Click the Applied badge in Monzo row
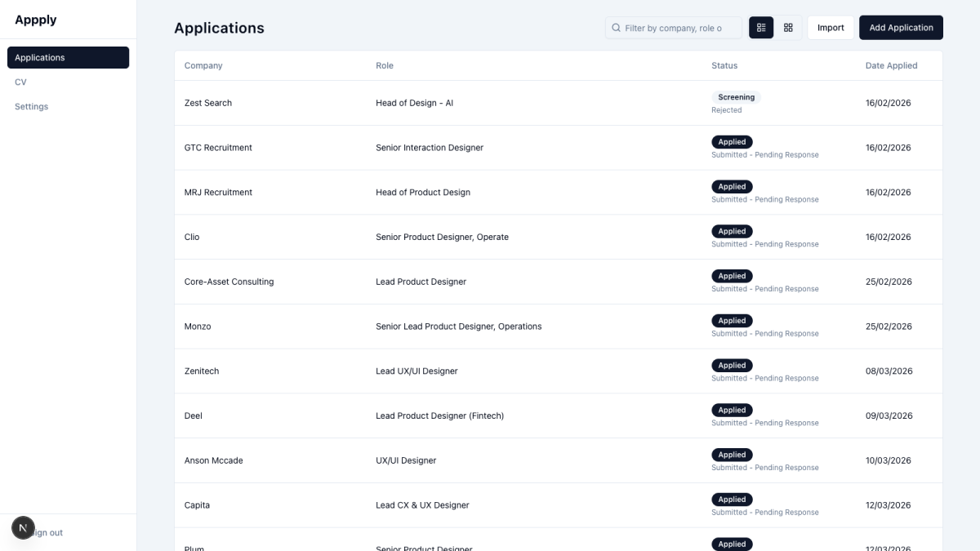 click(x=732, y=321)
